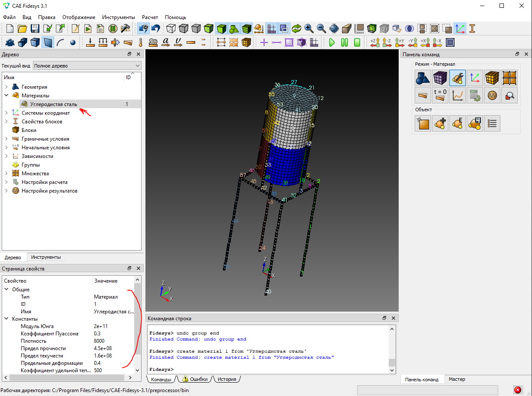
Task: Expand the Граничные условия tree node
Action: click(x=6, y=139)
